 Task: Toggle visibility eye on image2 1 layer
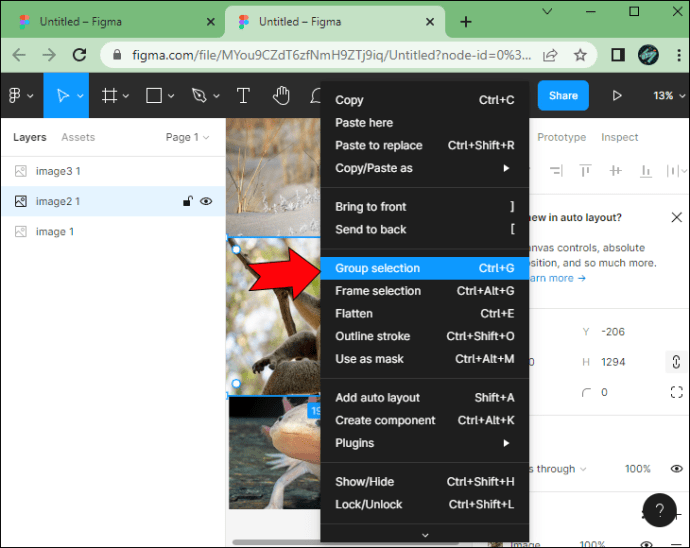[x=206, y=202]
